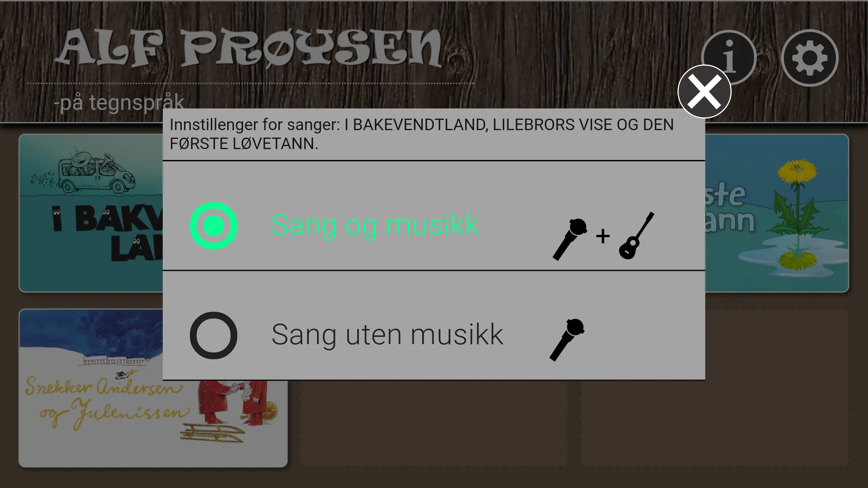Select 'Sang og musikk' radio button

(x=213, y=225)
